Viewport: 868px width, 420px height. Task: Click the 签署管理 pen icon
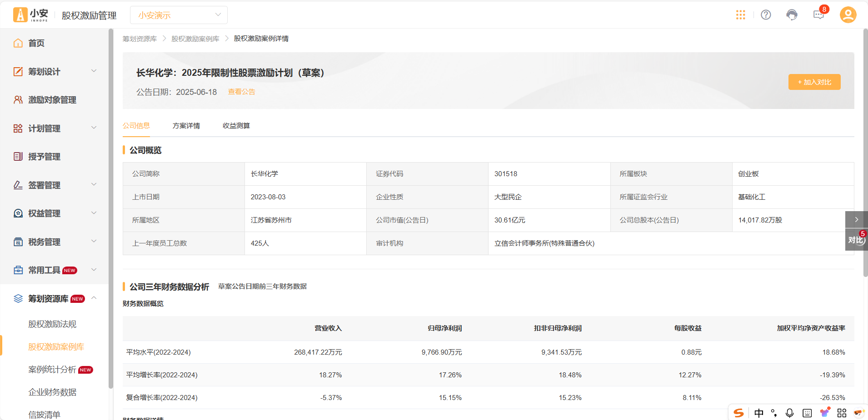point(18,185)
